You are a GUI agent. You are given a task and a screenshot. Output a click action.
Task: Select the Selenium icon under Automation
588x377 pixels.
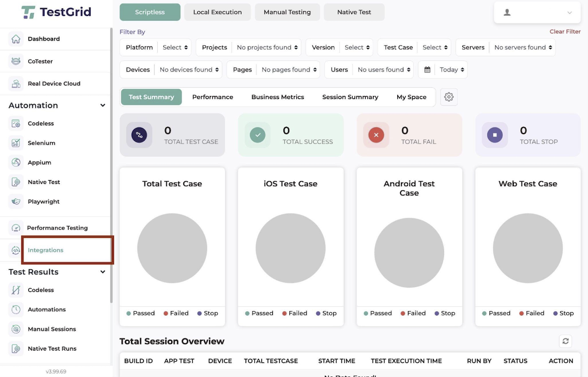click(16, 143)
